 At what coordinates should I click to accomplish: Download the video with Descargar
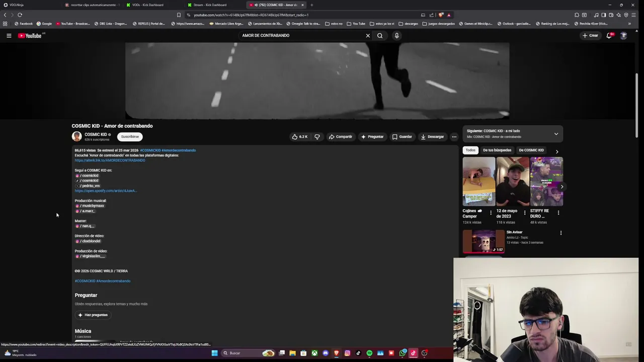pos(433,137)
